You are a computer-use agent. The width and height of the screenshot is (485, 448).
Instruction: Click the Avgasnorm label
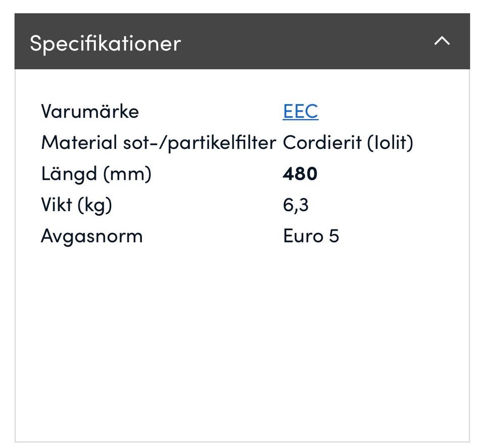(91, 236)
